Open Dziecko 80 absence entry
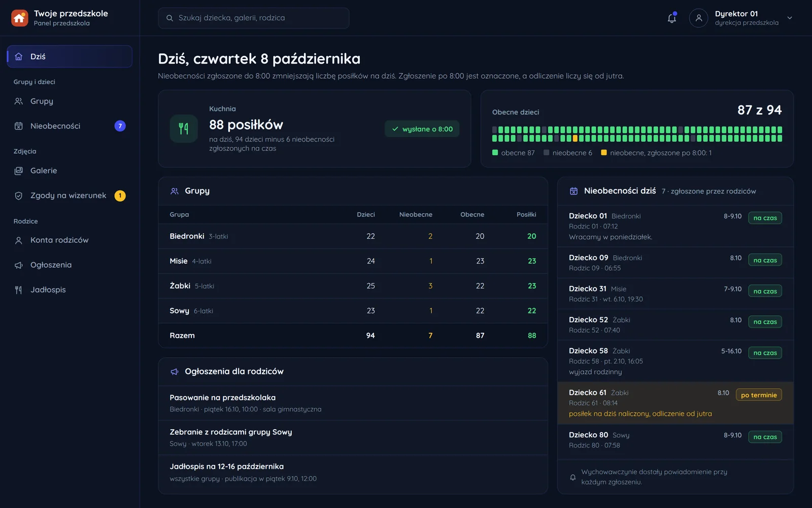Viewport: 812px width, 508px height. [x=675, y=440]
